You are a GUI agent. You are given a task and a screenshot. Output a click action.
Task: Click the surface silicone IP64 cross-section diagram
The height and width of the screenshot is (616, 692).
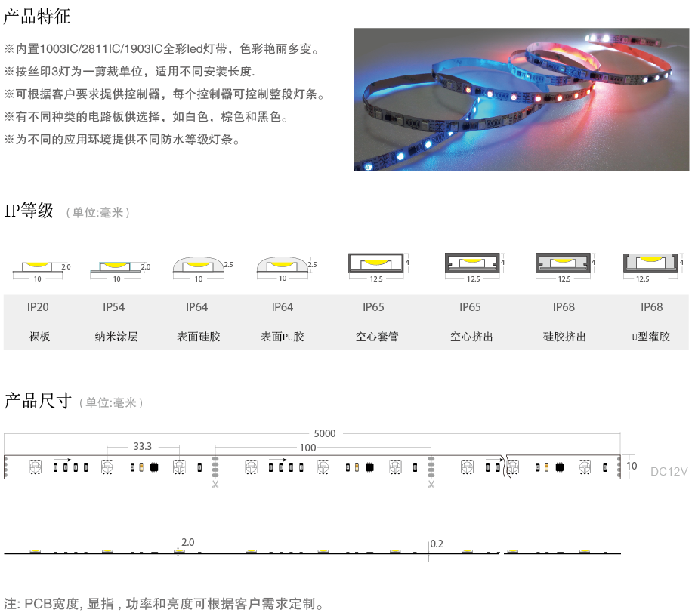199,266
